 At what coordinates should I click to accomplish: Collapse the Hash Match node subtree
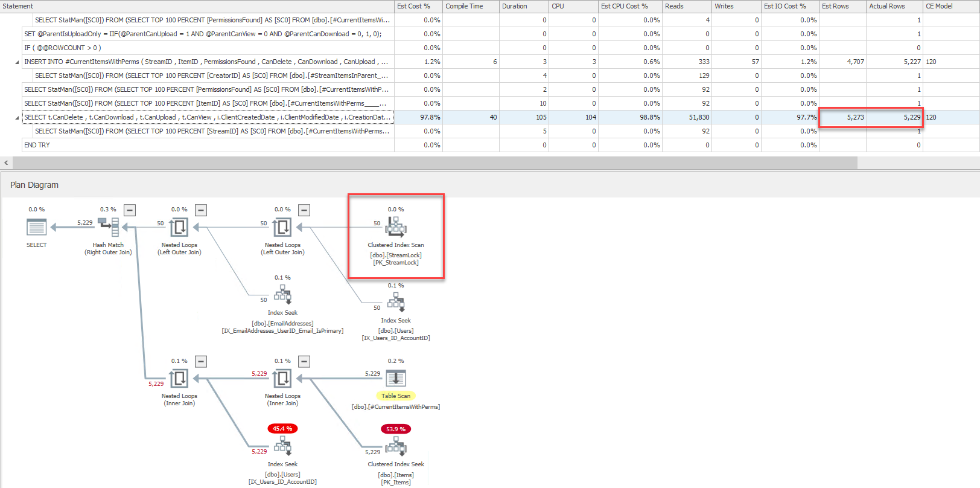pyautogui.click(x=130, y=210)
